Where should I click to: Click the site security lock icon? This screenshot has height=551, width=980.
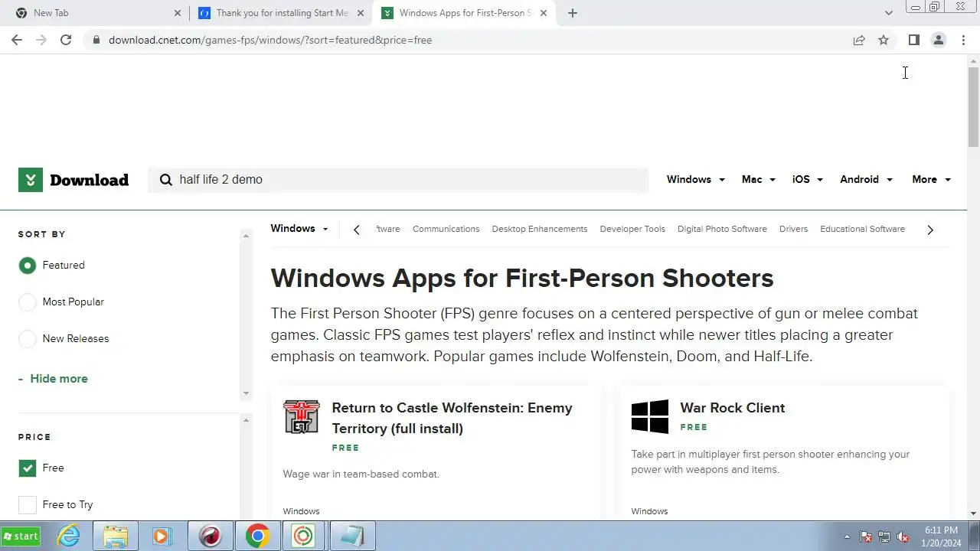tap(96, 40)
